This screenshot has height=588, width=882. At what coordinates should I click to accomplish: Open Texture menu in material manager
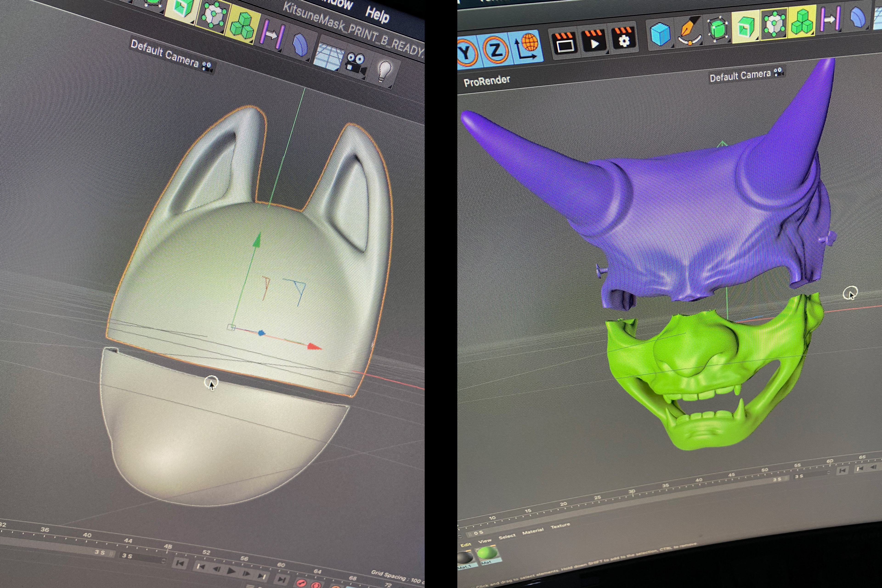click(x=560, y=526)
